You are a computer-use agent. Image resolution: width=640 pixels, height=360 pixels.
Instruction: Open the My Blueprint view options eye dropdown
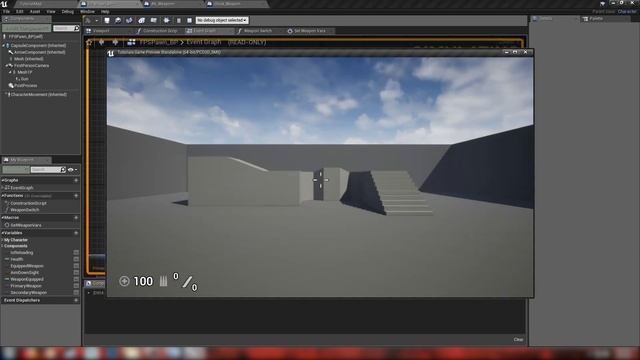(72, 169)
